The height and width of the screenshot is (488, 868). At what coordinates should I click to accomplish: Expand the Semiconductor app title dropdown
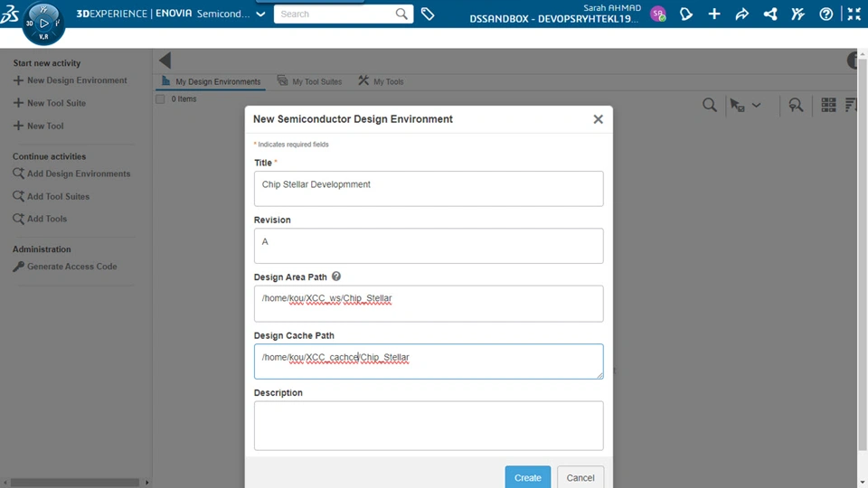tap(260, 14)
